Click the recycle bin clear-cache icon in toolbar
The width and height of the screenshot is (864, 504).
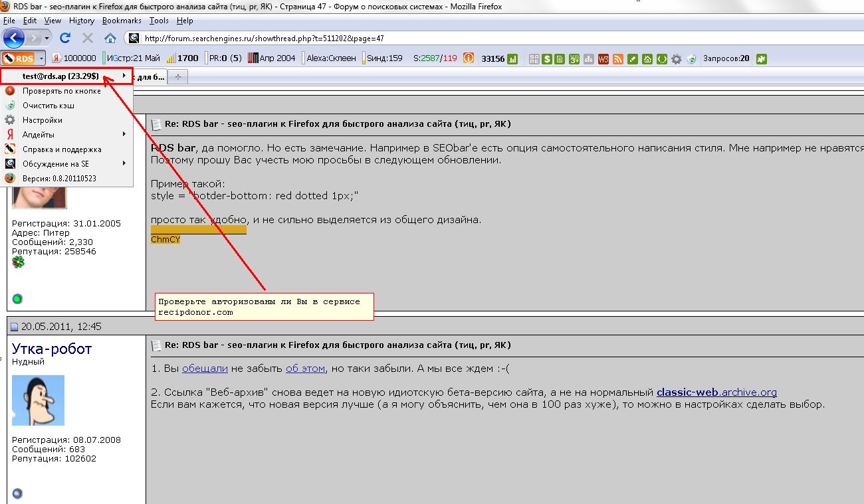tap(691, 58)
